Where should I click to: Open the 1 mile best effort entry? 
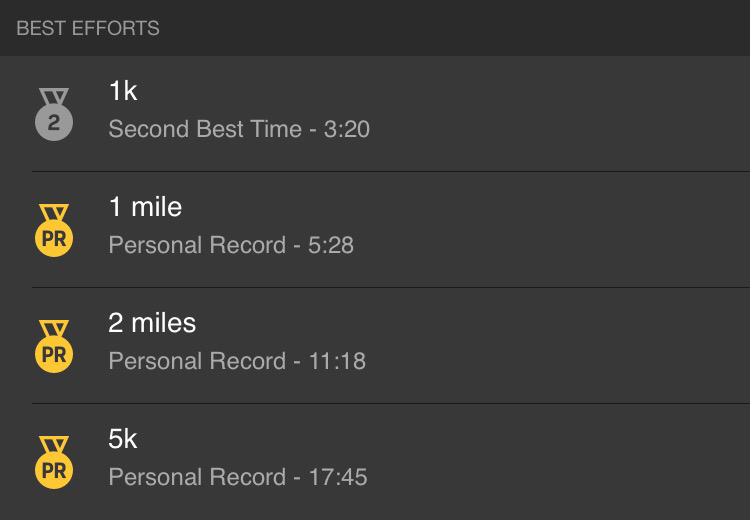(x=375, y=230)
